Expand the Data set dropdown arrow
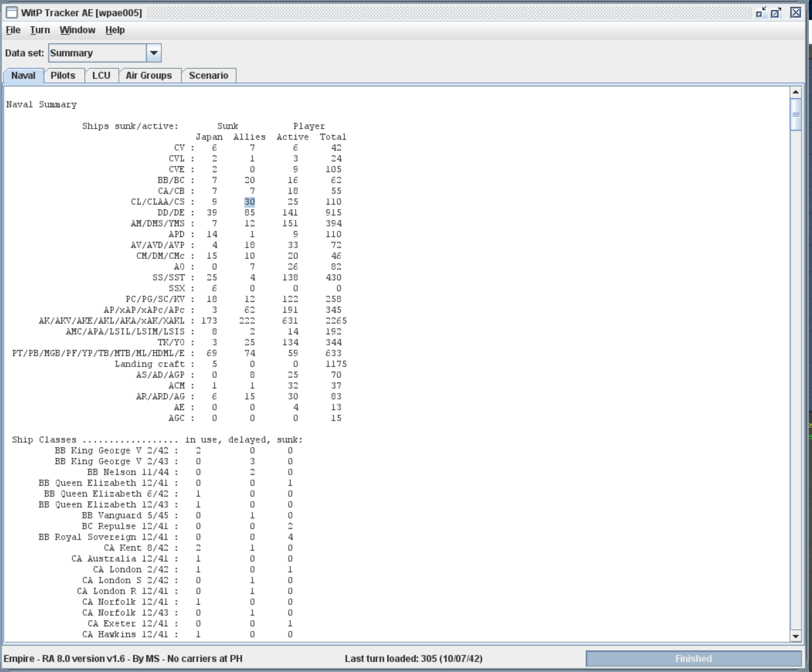The height and width of the screenshot is (672, 812). 153,53
